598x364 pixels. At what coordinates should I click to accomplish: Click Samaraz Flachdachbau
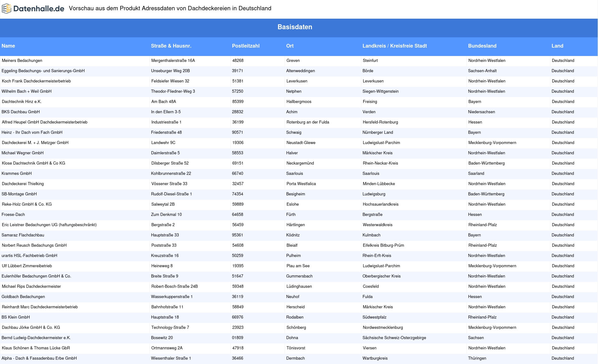click(23, 235)
